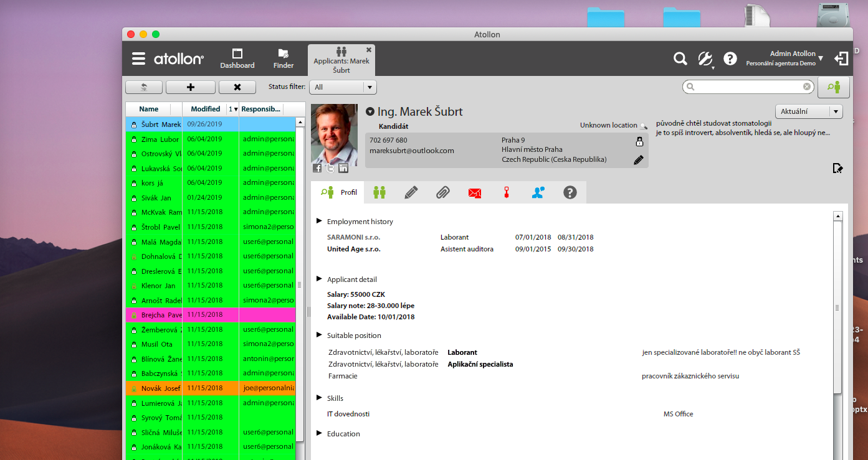Open the Status filter dropdown
The image size is (868, 460).
344,88
